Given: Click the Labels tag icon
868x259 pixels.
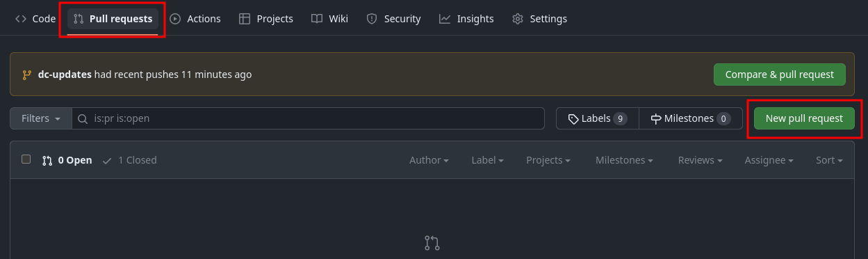Looking at the screenshot, I should tap(573, 119).
